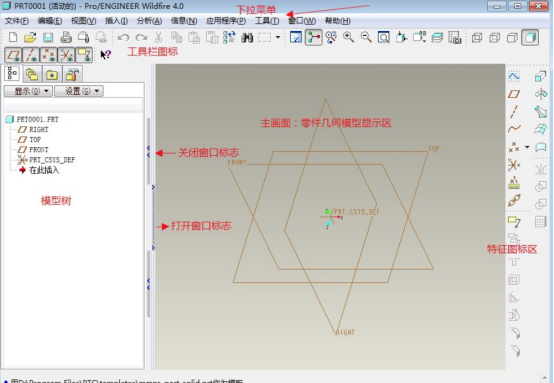Image resolution: width=554 pixels, height=383 pixels.
Task: Toggle annotation elements display
Action: tap(84, 55)
